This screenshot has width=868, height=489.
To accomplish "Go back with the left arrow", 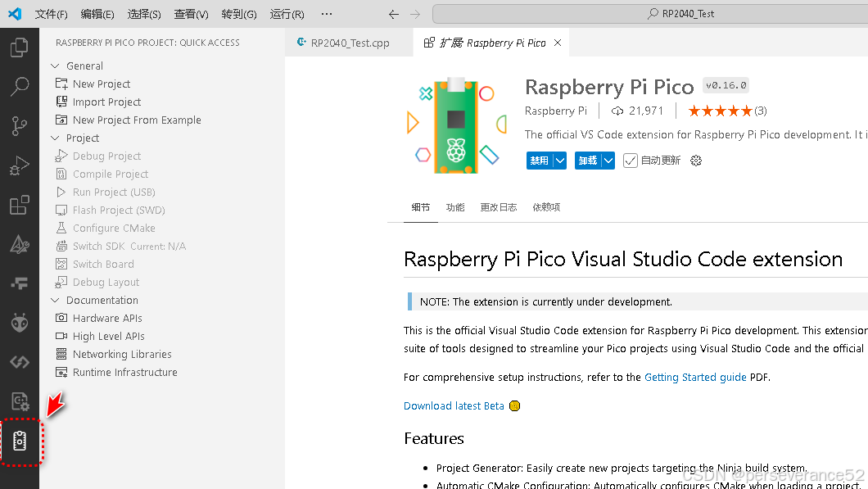I will [x=394, y=15].
